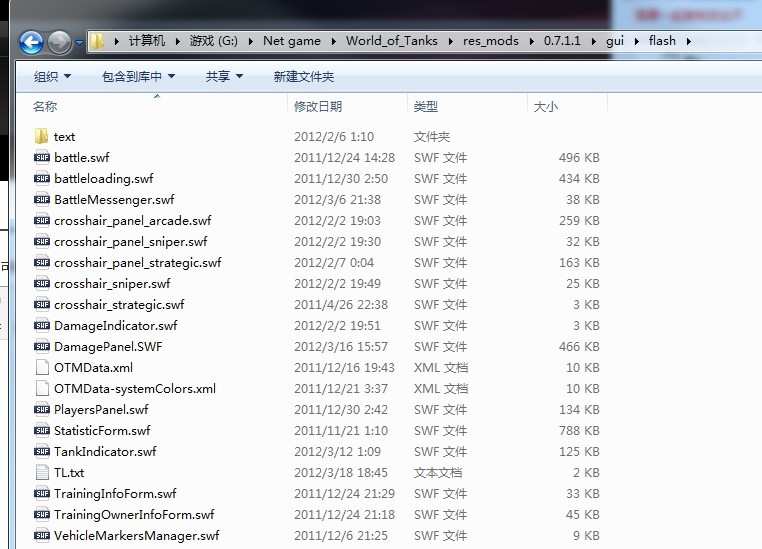Click the battle.swf file icon
The height and width of the screenshot is (549, 762).
(41, 157)
